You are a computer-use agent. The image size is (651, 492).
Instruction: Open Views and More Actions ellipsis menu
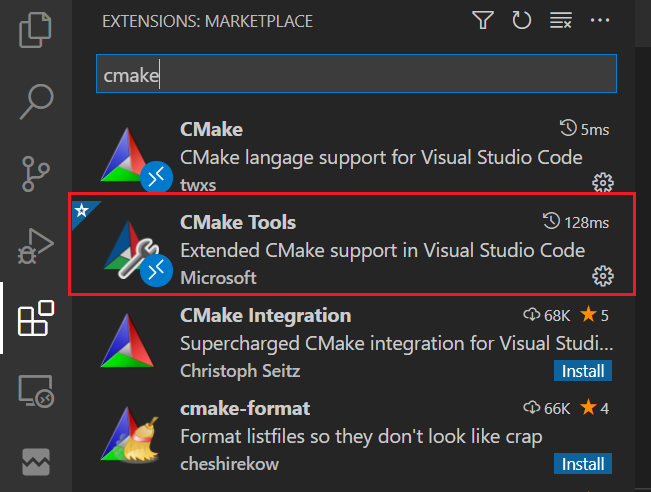(600, 20)
